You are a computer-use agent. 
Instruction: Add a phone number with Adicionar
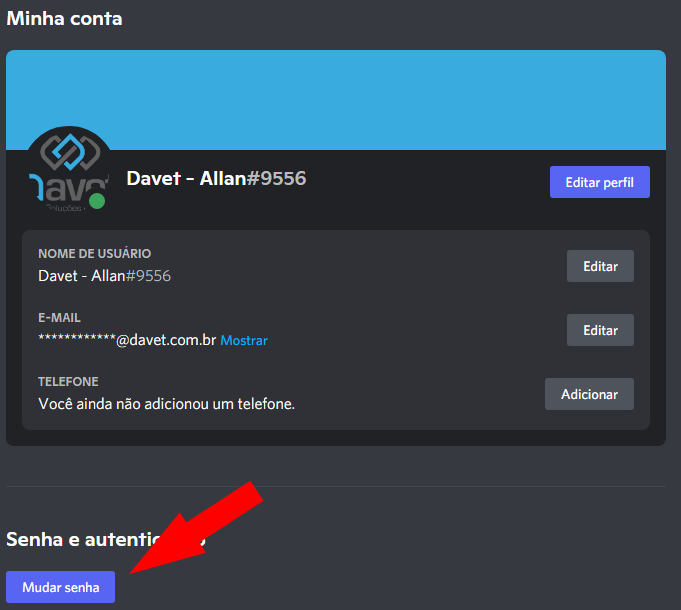(588, 394)
